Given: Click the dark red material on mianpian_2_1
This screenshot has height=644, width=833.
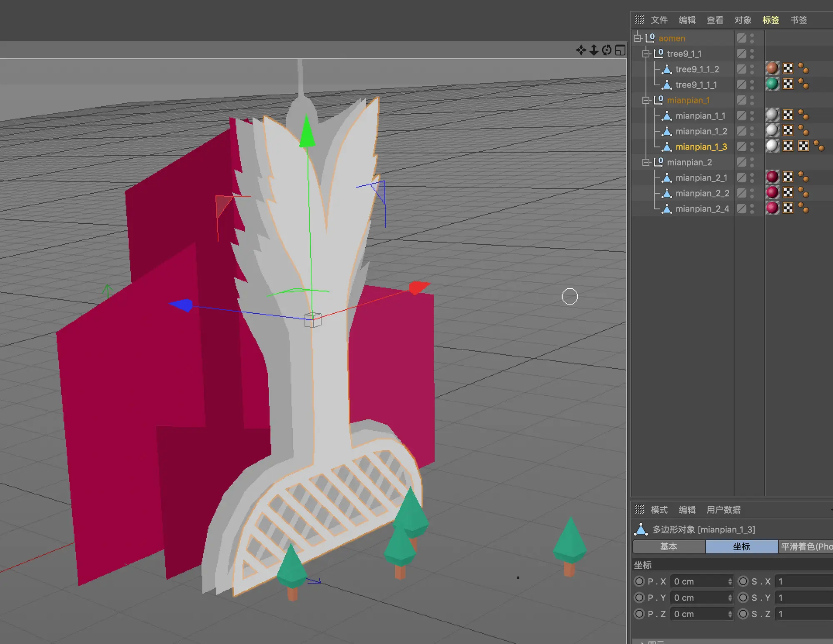Looking at the screenshot, I should 772,177.
